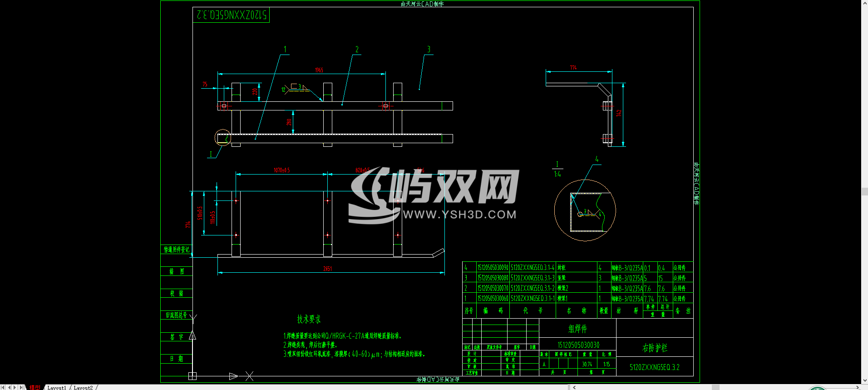The width and height of the screenshot is (868, 390).
Task: Select the 1:4 detail scale label
Action: click(x=557, y=174)
